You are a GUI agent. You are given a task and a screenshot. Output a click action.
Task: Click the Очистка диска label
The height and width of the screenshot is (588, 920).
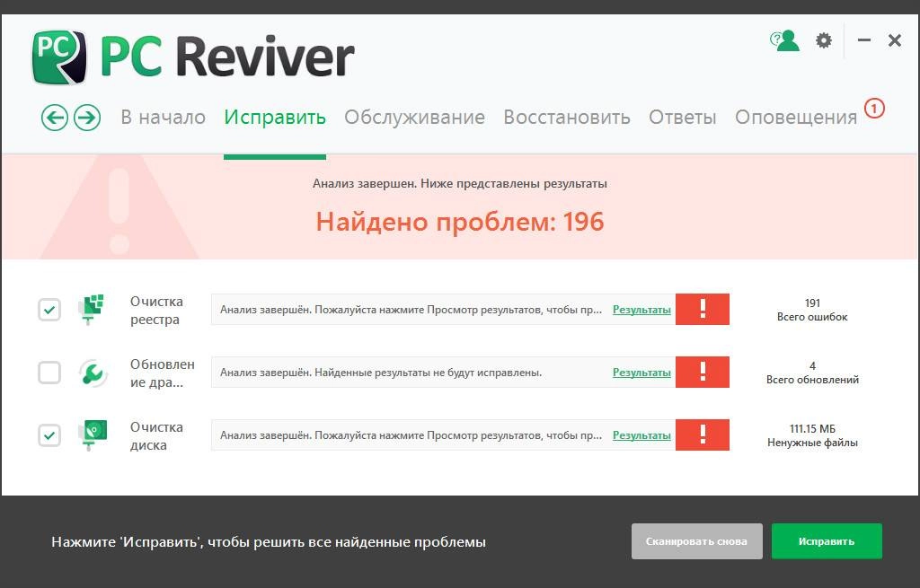(x=156, y=435)
